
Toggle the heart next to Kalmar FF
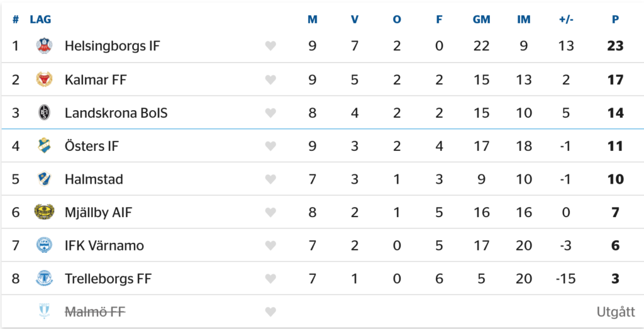(x=270, y=79)
